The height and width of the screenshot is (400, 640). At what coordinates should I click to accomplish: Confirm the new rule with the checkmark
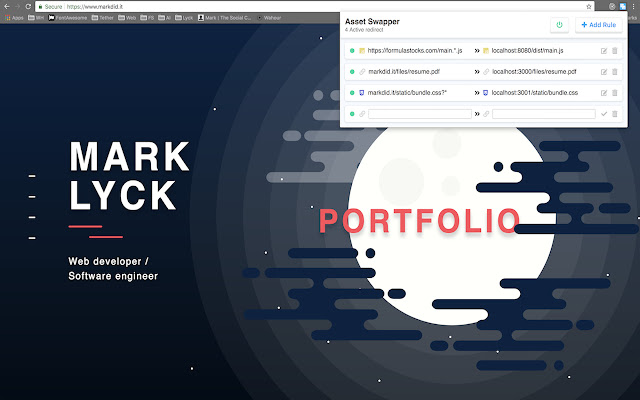(604, 114)
